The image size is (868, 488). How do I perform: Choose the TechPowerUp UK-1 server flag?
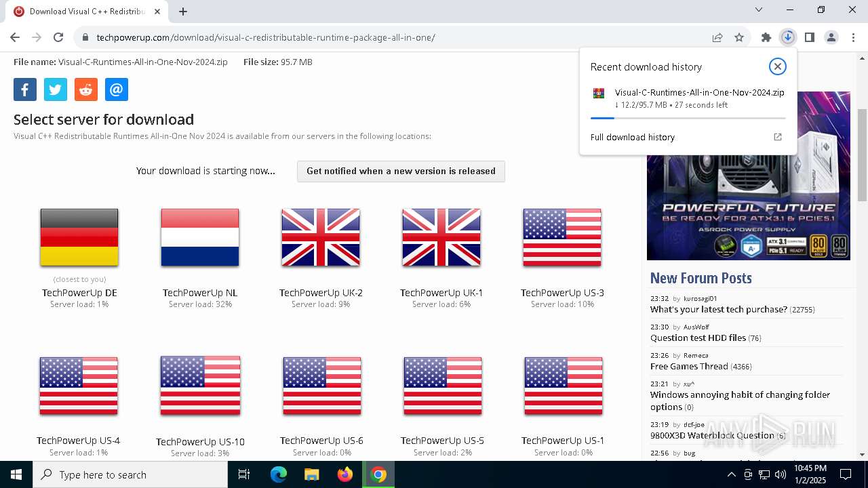[441, 237]
